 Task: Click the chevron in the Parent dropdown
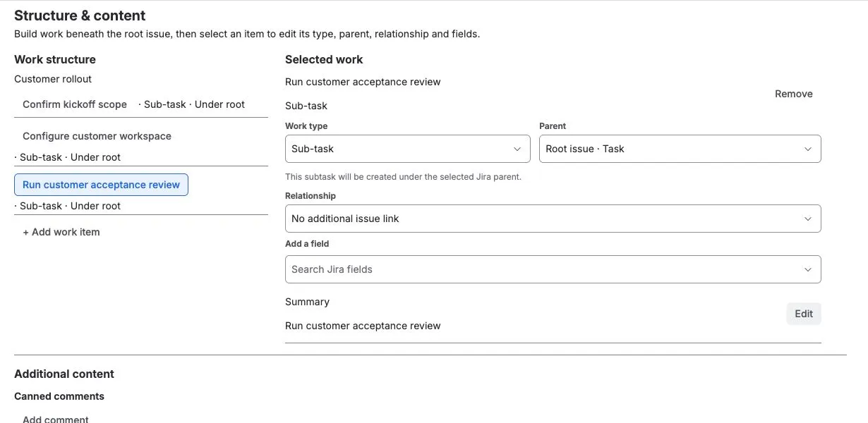808,149
